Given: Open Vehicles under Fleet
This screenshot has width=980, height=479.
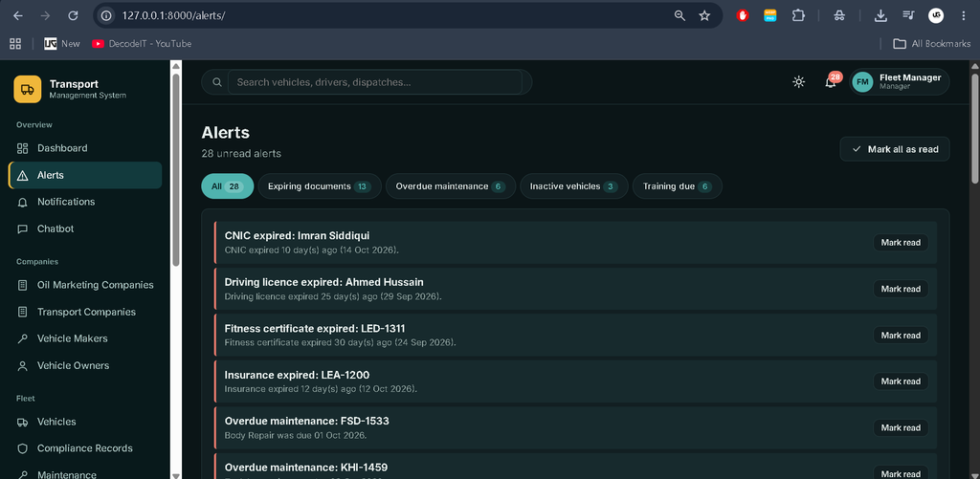Looking at the screenshot, I should point(85,422).
